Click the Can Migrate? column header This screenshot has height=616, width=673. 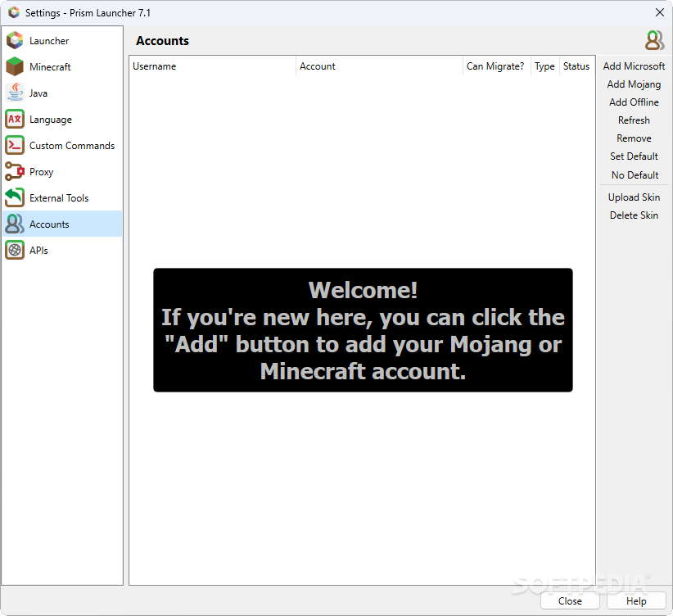click(497, 66)
